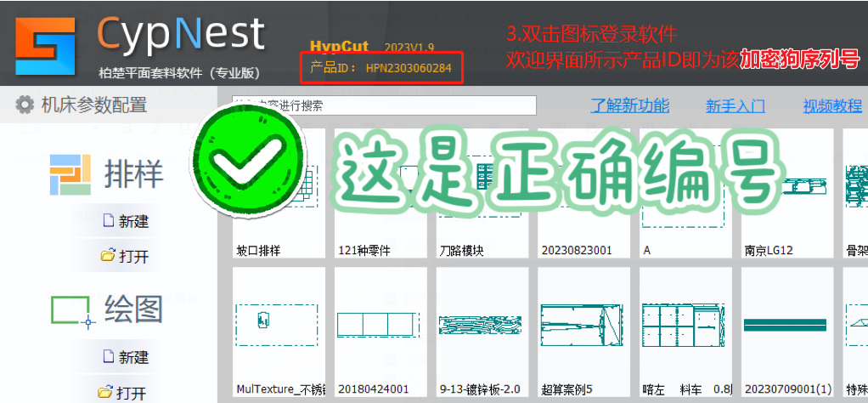Click the 绘图 drawing rectangle icon

[73, 313]
